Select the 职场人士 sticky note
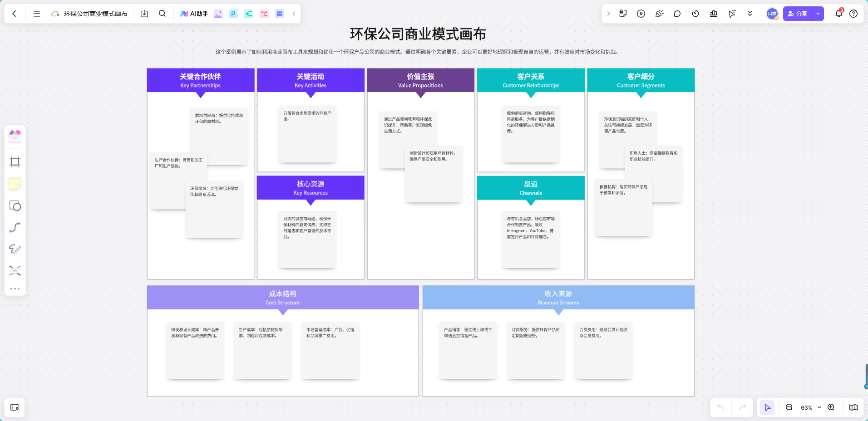 (x=654, y=174)
